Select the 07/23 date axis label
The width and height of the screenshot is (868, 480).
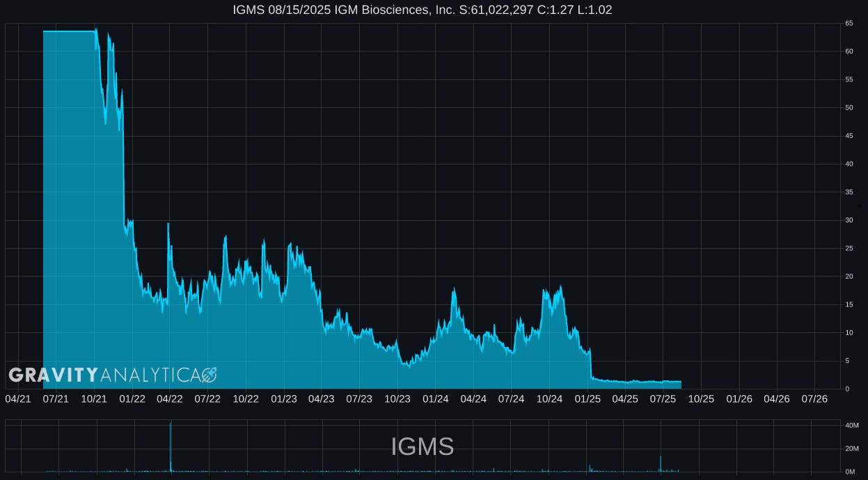pos(359,399)
